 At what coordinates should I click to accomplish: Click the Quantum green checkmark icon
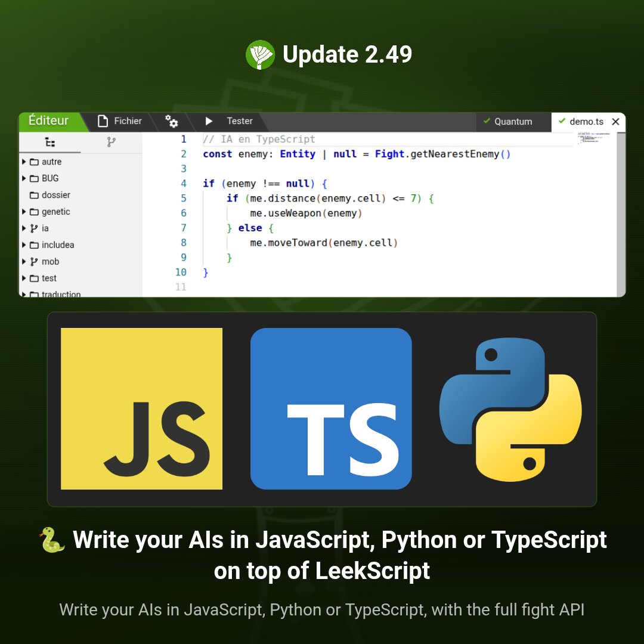tap(487, 120)
